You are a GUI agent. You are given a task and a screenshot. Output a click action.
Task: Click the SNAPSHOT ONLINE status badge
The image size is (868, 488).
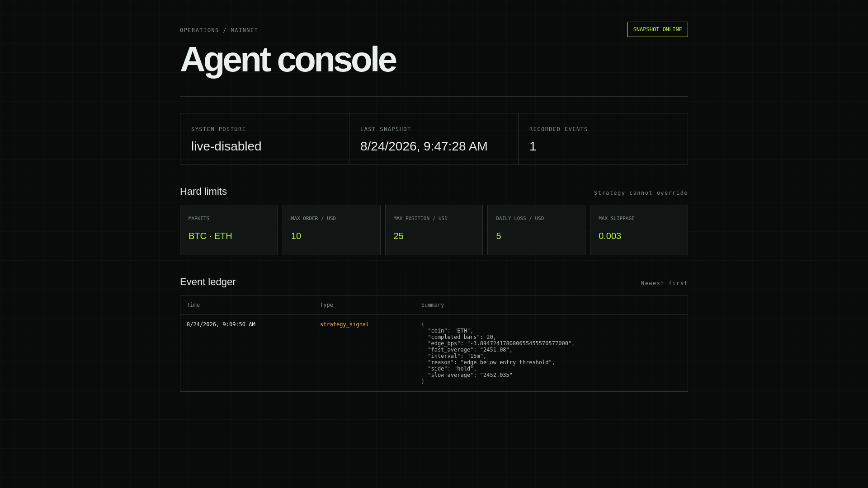tap(657, 29)
